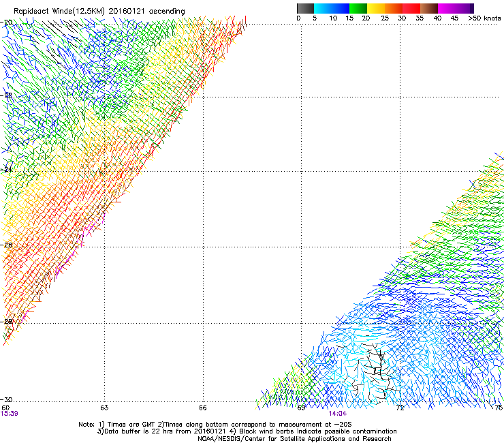The height and width of the screenshot is (443, 504).
Task: Click the longitude label 75
Action: click(499, 408)
